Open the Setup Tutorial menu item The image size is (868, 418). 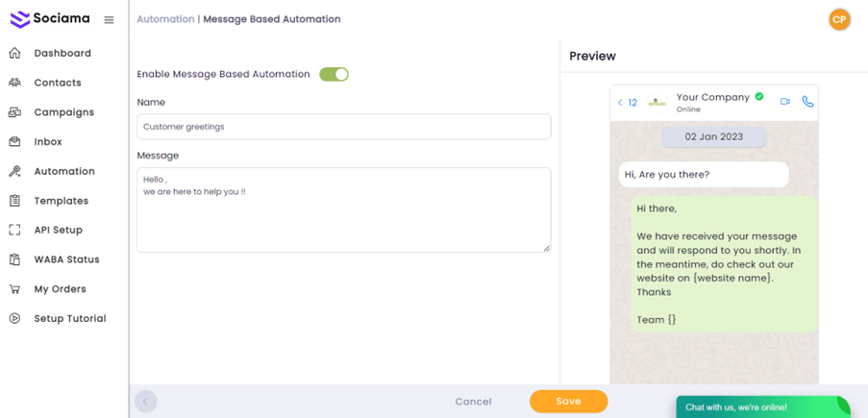click(x=69, y=319)
